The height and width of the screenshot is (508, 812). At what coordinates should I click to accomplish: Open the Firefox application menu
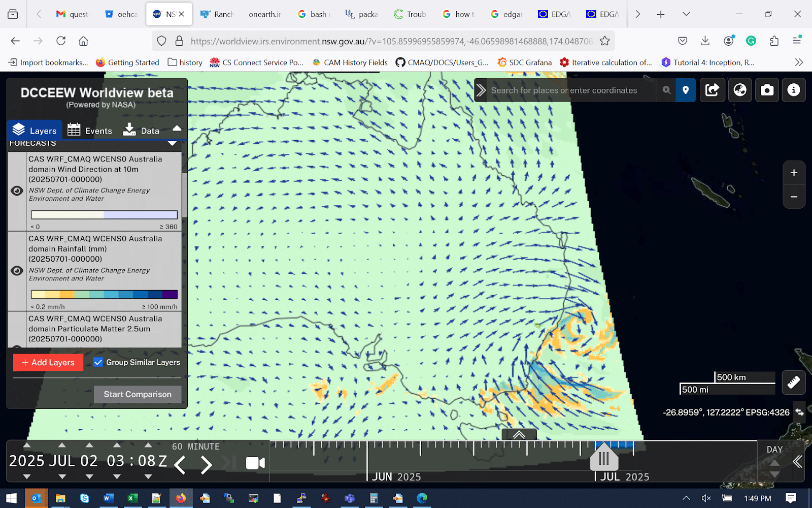(x=797, y=41)
